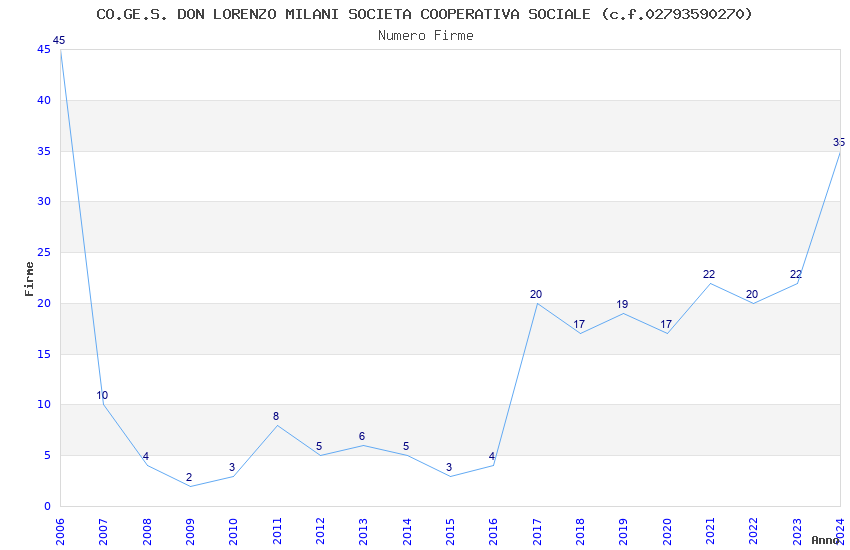Select the x-axis year 2011
This screenshot has width=850, height=550.
point(276,532)
